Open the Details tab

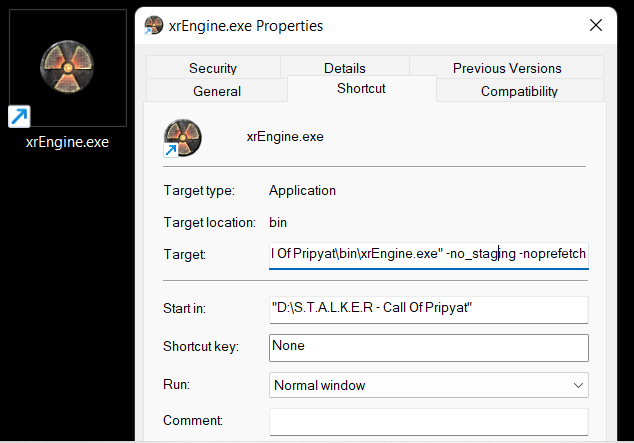tap(344, 68)
